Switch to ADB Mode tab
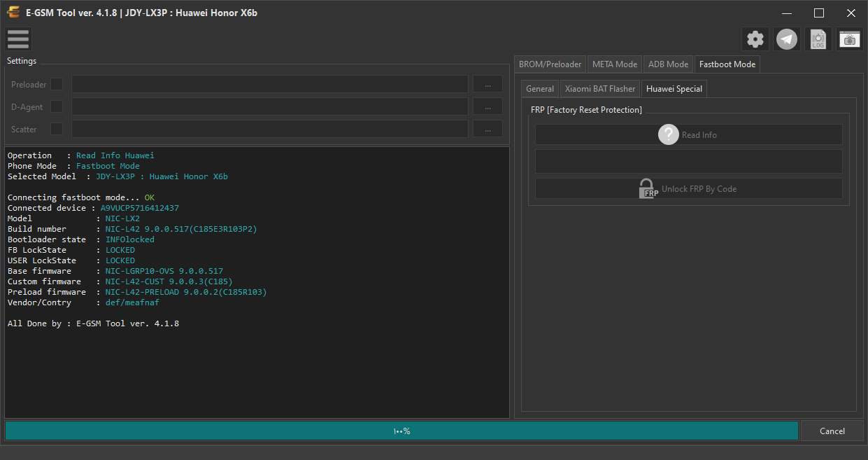Screen dimensions: 868x460 668,64
